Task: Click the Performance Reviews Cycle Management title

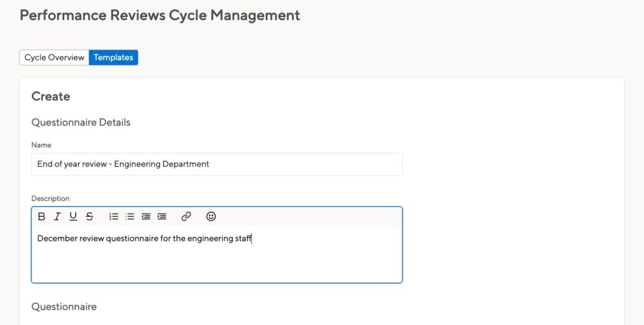Action: pyautogui.click(x=160, y=15)
